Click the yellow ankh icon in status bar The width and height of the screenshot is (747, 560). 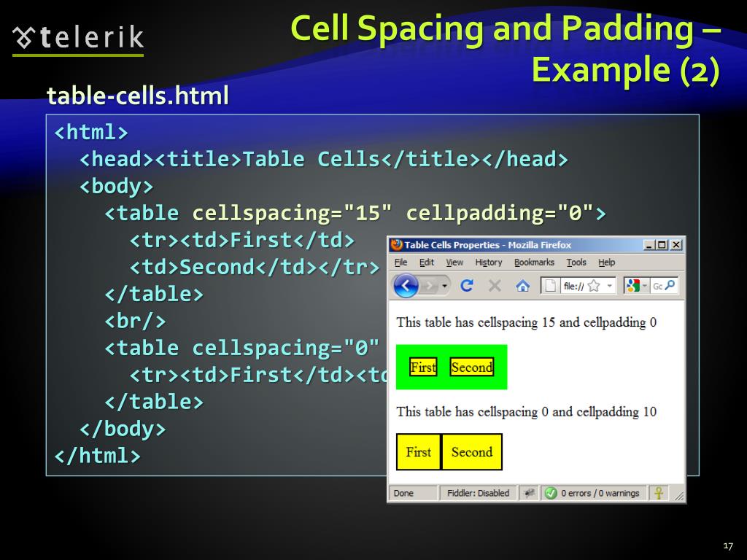click(659, 494)
